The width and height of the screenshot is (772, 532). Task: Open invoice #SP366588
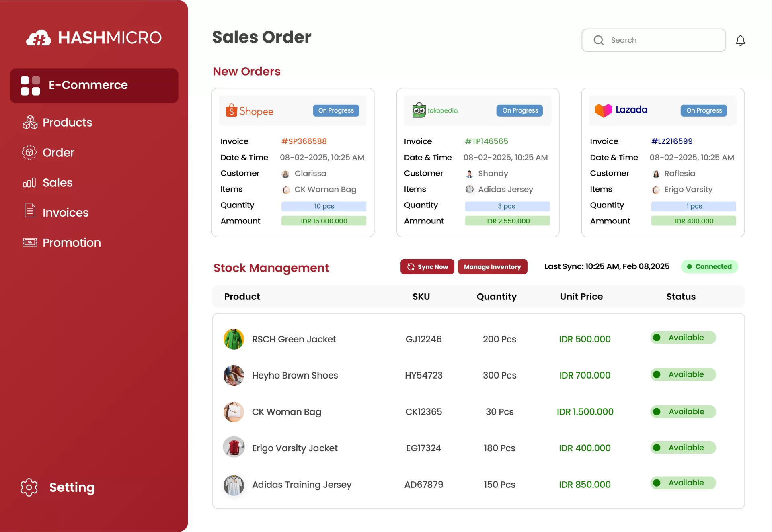pos(304,141)
